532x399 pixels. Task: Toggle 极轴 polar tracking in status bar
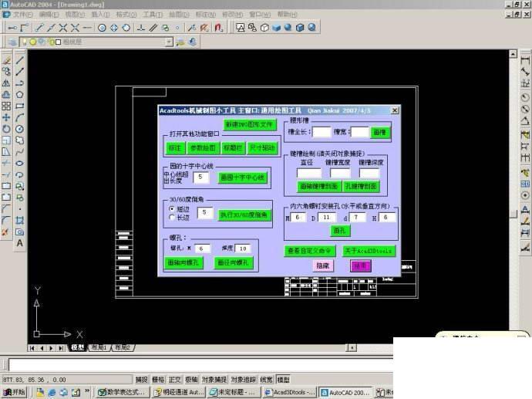[x=192, y=380]
